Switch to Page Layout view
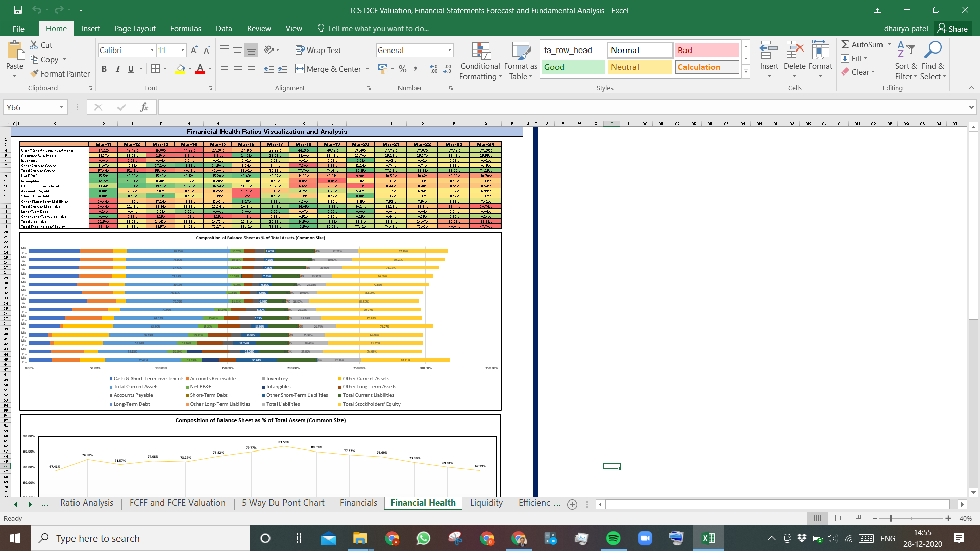980x551 pixels. [x=838, y=518]
